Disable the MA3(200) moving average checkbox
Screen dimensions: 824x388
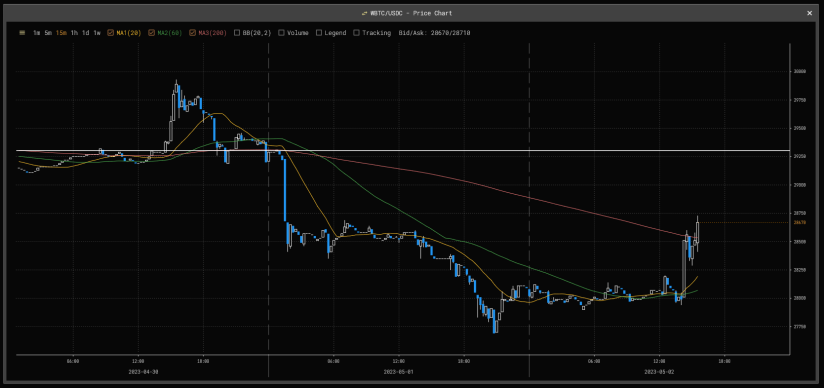193,33
